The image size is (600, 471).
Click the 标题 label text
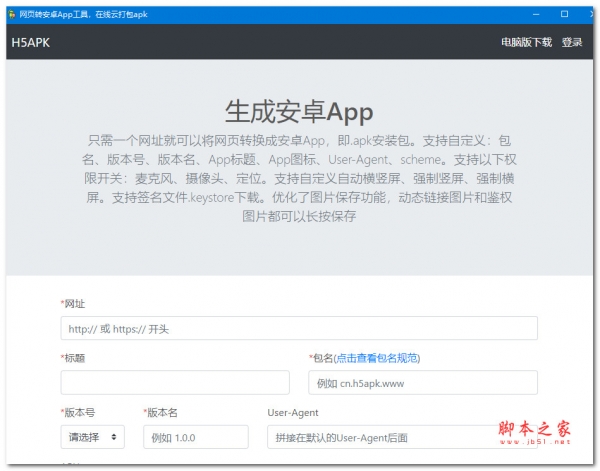coord(73,358)
